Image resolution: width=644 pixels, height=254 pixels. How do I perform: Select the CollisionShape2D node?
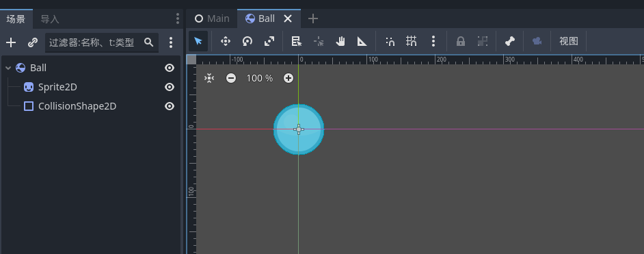[x=77, y=106]
